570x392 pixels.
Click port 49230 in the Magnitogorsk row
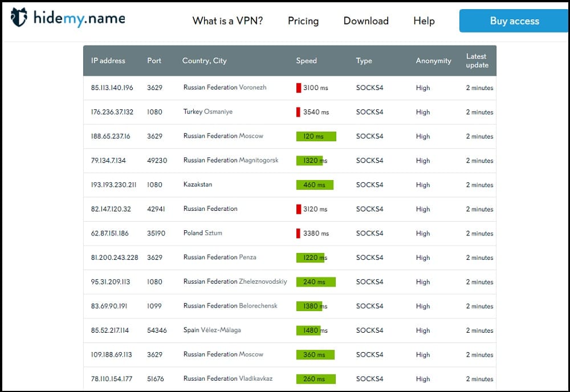(157, 161)
